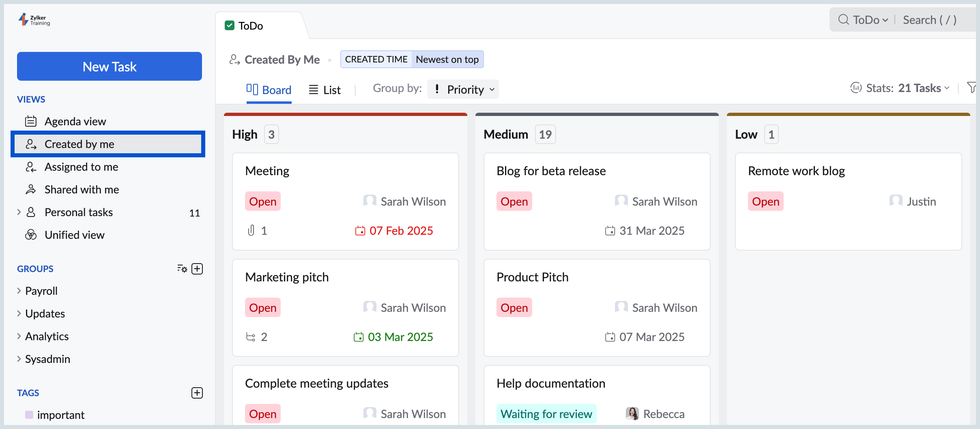The image size is (980, 429).
Task: Click the filter funnel icon
Action: [x=971, y=88]
